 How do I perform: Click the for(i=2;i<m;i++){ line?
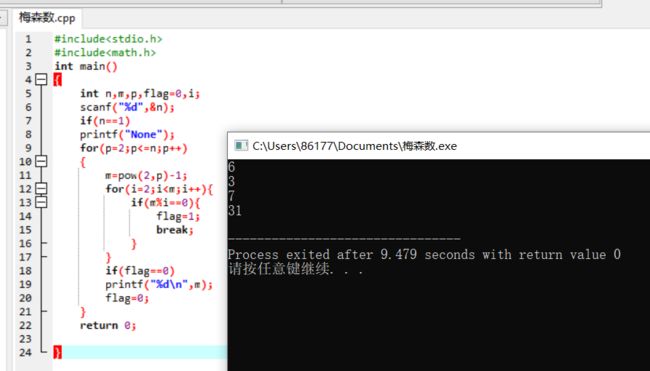tap(159, 189)
